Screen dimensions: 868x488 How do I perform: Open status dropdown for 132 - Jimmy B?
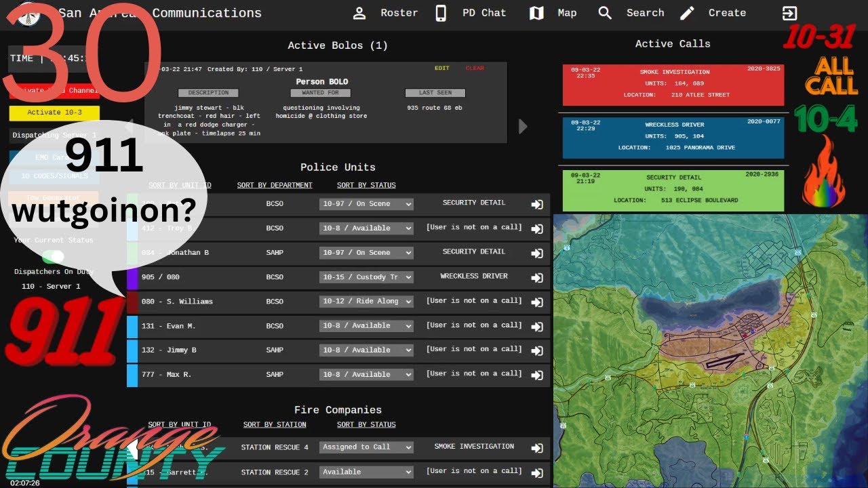[366, 350]
